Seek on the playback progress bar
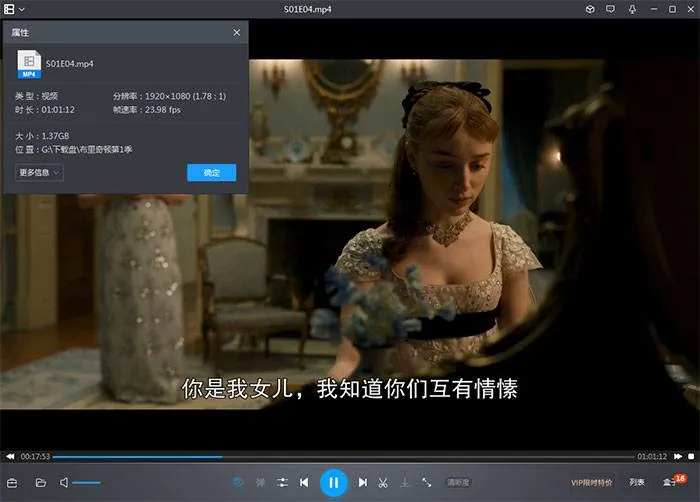Image resolution: width=700 pixels, height=502 pixels. [x=343, y=457]
